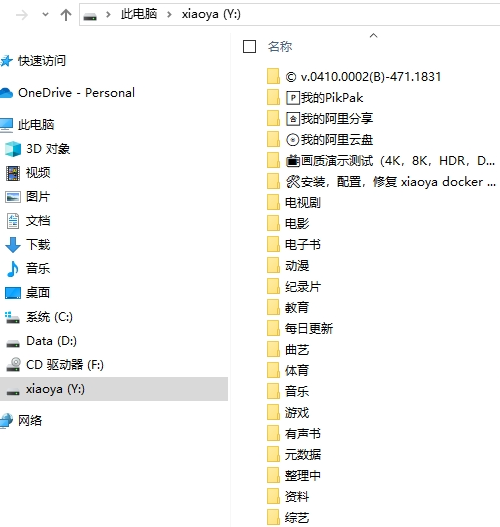
Task: Select the 视频 film icon in sidebar
Action: coord(13,173)
